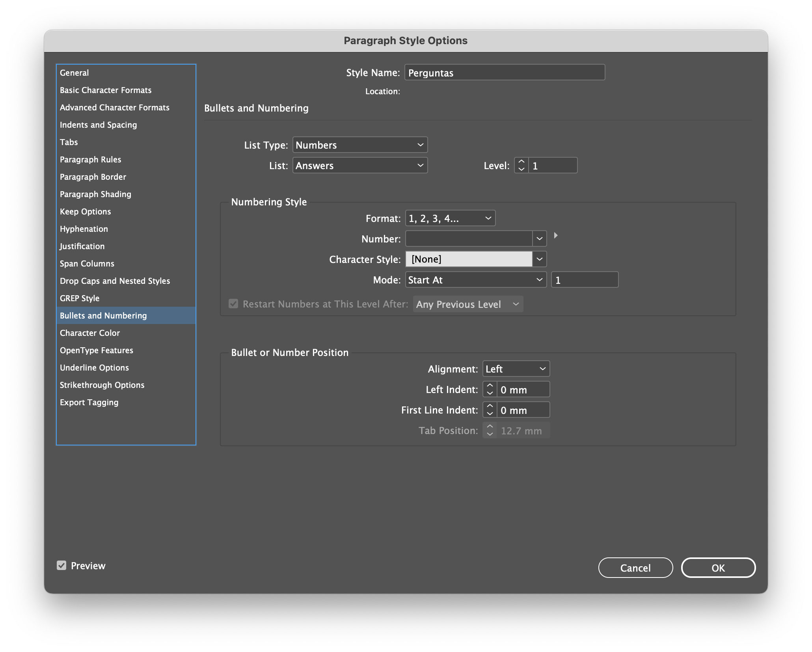Select Bullets and Numbering in the sidebar
This screenshot has height=652, width=812.
[103, 315]
